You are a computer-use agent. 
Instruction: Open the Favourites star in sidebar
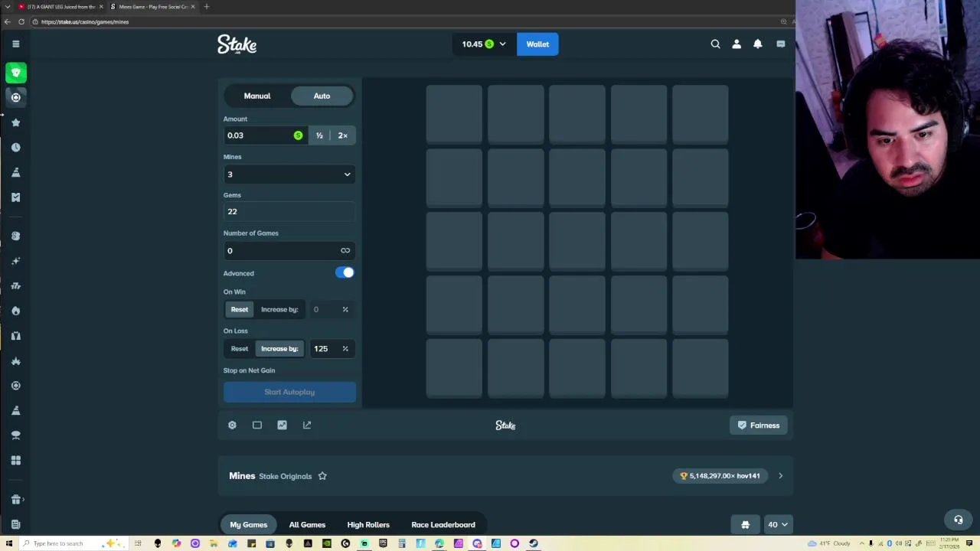tap(15, 122)
